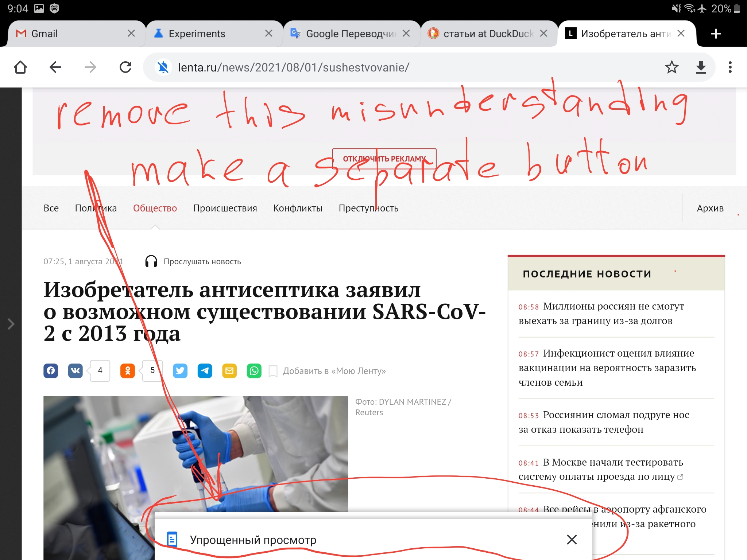
Task: Open the three-dot browser menu
Action: [730, 67]
